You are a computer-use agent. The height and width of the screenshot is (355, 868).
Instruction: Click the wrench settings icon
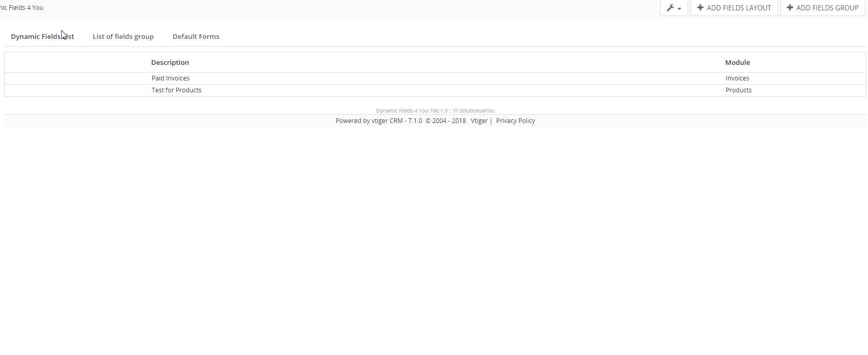[x=670, y=8]
